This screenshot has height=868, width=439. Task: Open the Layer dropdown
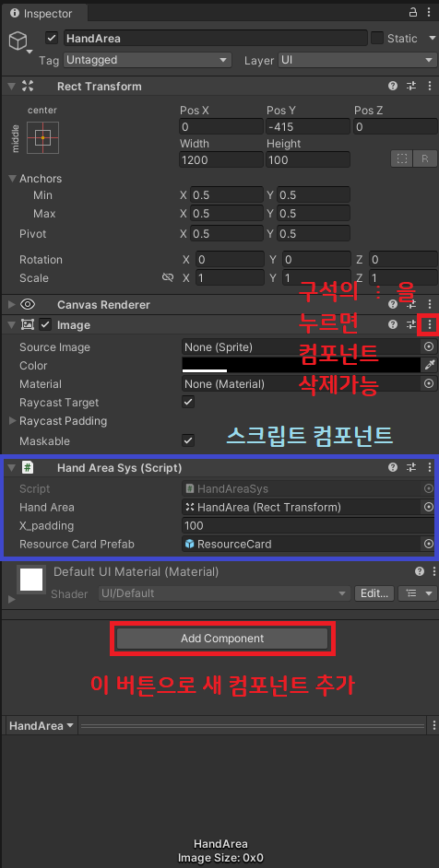pos(358,60)
